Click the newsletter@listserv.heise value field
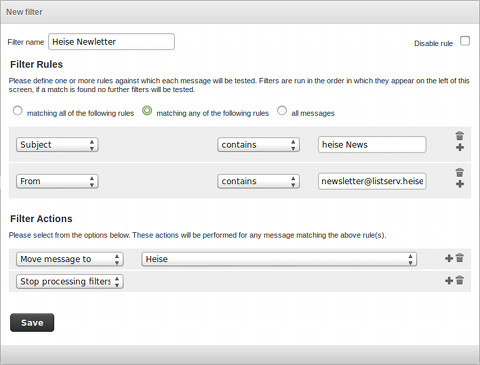Image resolution: width=480 pixels, height=365 pixels. point(372,181)
